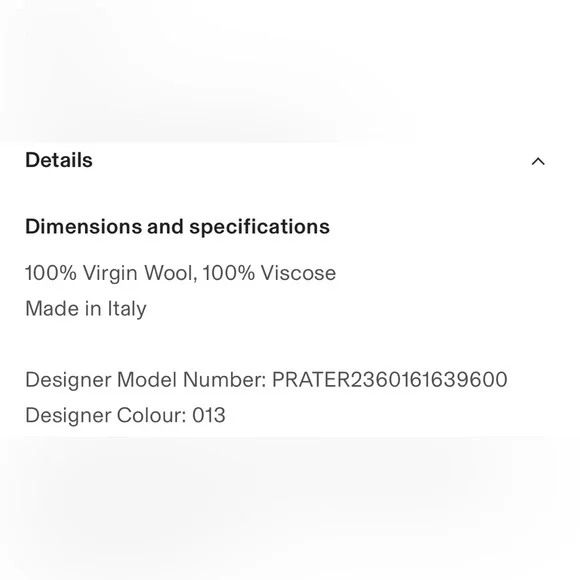Screen dimensions: 580x580
Task: Click the word Colour in the label
Action: click(x=152, y=415)
